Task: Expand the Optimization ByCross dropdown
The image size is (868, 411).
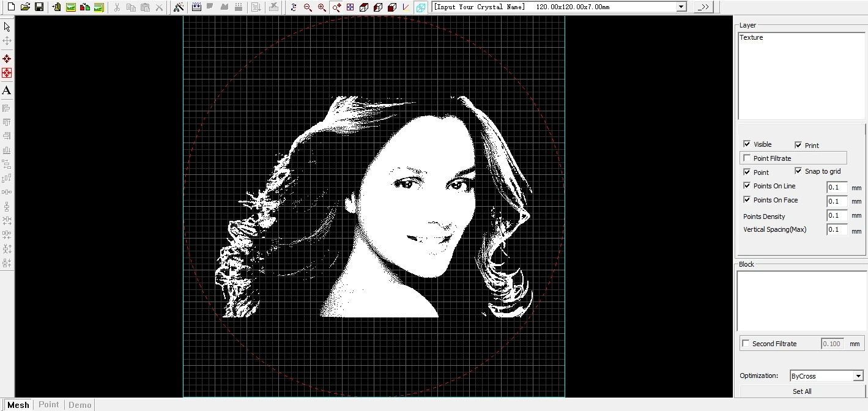Action: [x=859, y=376]
